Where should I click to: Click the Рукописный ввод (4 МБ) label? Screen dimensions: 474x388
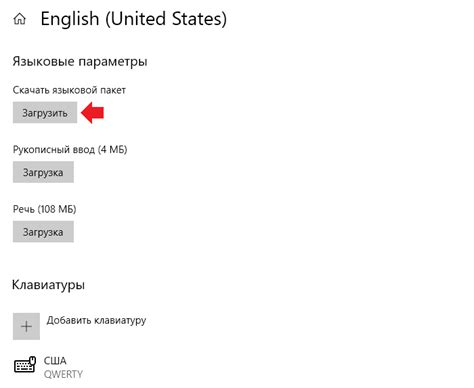coord(70,149)
